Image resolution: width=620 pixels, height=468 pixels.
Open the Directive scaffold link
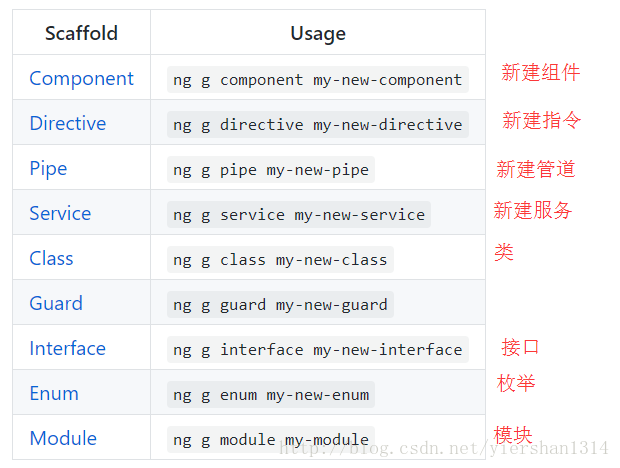pos(68,123)
